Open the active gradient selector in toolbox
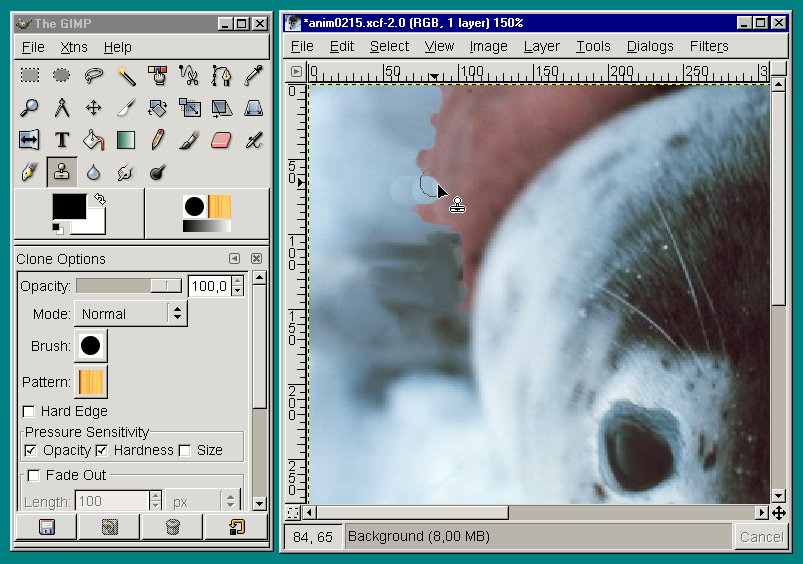Viewport: 803px width, 564px height. tap(207, 226)
